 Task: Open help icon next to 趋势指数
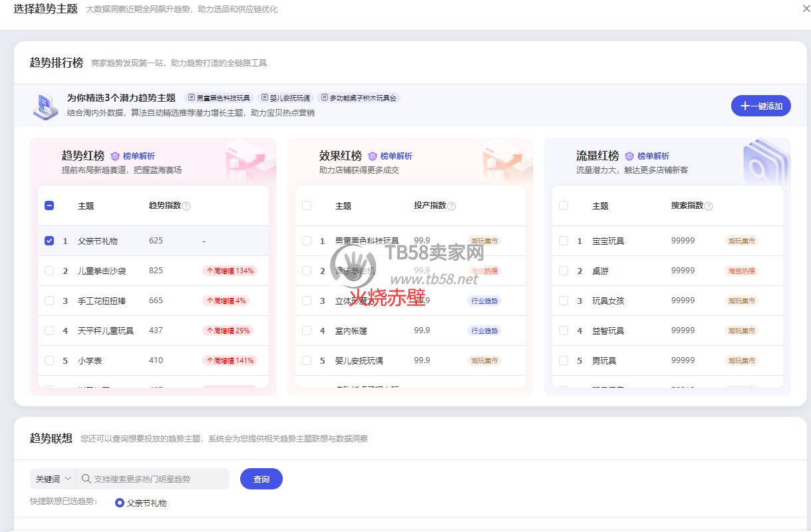186,206
